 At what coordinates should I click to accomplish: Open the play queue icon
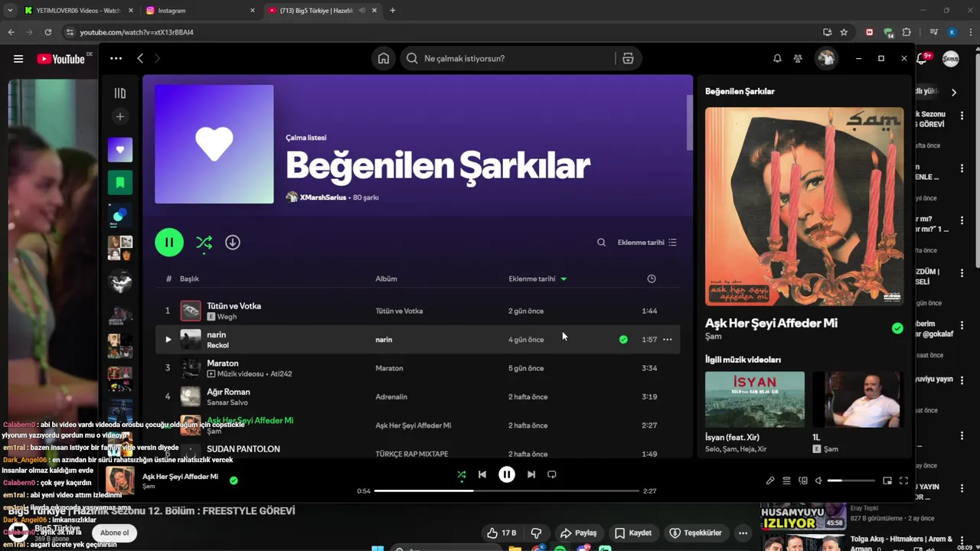click(x=786, y=481)
